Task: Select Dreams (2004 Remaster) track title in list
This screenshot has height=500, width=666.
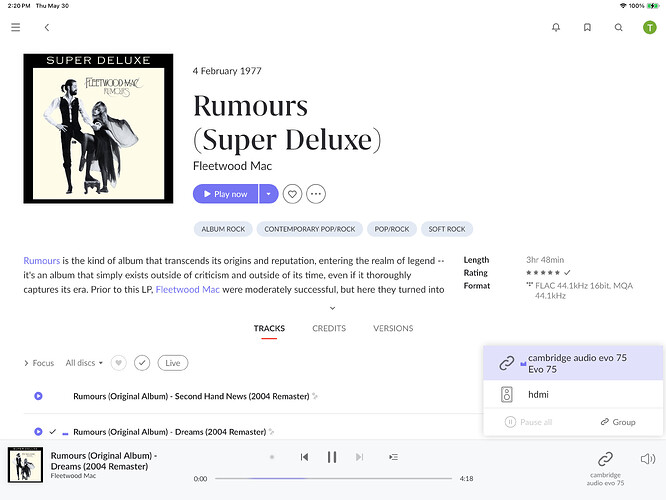Action: tap(169, 432)
